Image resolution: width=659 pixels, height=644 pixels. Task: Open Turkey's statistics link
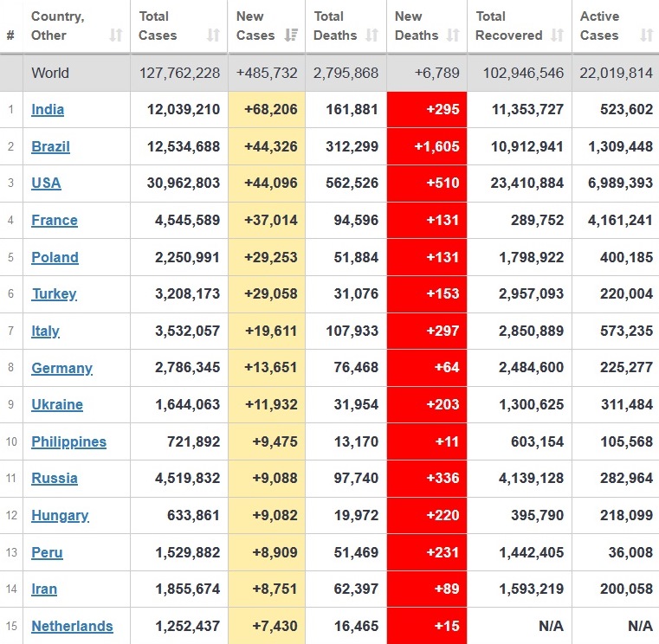tap(54, 294)
